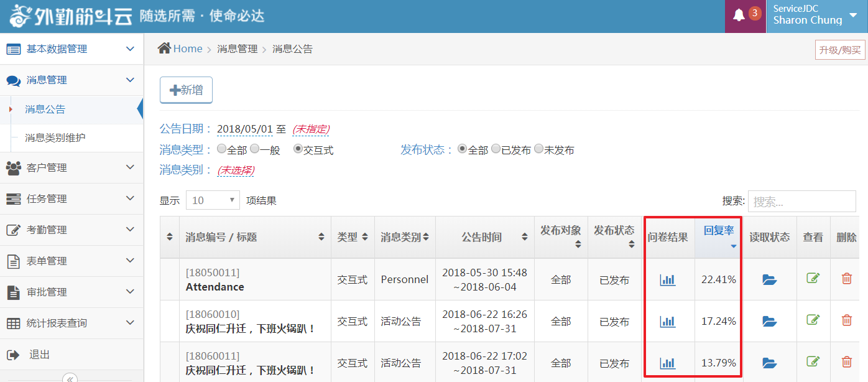
Task: Open survey results chart for message 18060010
Action: pyautogui.click(x=668, y=322)
